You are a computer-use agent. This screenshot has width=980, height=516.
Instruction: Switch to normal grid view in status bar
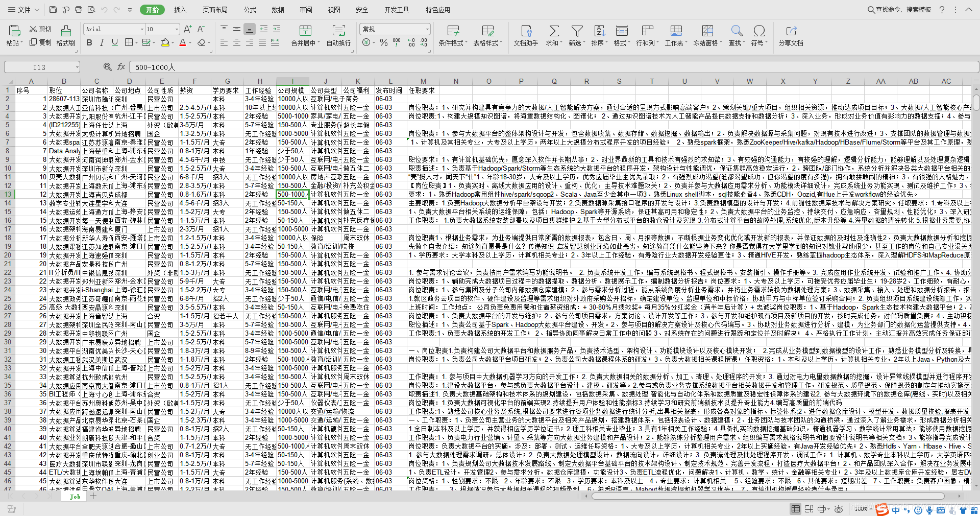point(795,509)
